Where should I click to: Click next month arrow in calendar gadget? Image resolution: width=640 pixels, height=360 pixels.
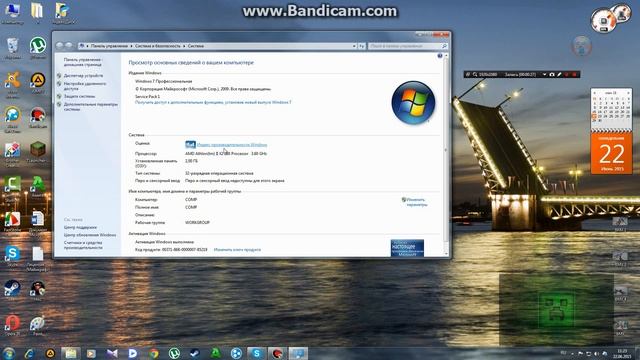pyautogui.click(x=628, y=93)
